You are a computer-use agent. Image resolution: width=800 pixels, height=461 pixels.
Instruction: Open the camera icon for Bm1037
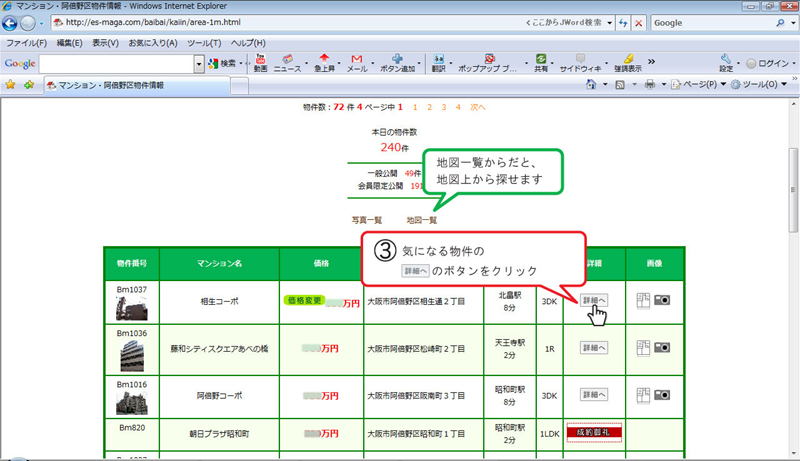[662, 299]
